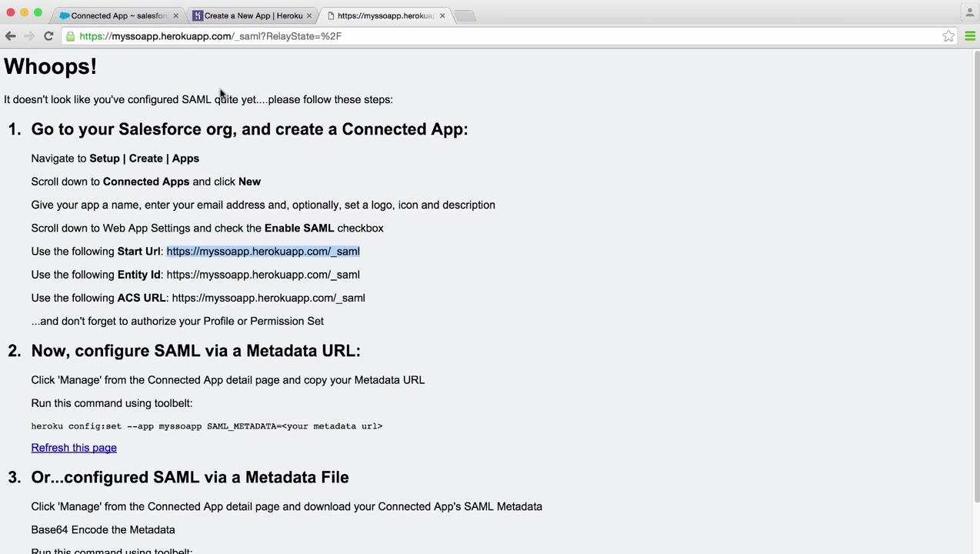
Task: Click the 'Enable SAML checkbox' instruction line
Action: 208,229
